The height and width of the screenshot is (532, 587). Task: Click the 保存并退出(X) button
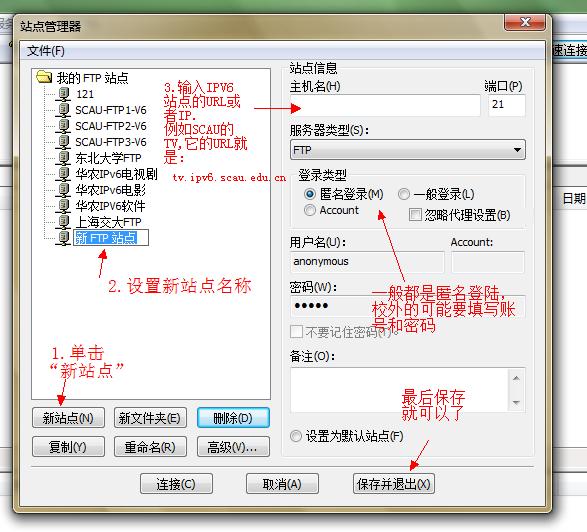[x=393, y=484]
